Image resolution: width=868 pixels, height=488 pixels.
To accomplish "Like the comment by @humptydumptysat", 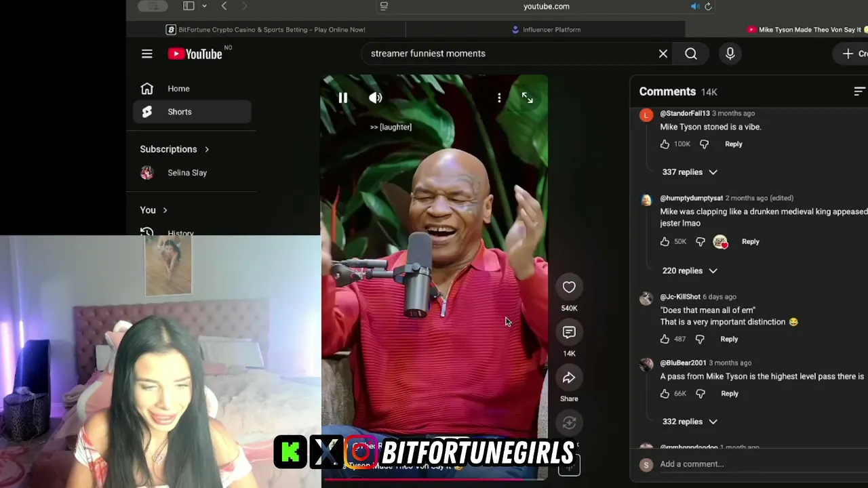I will tap(665, 241).
